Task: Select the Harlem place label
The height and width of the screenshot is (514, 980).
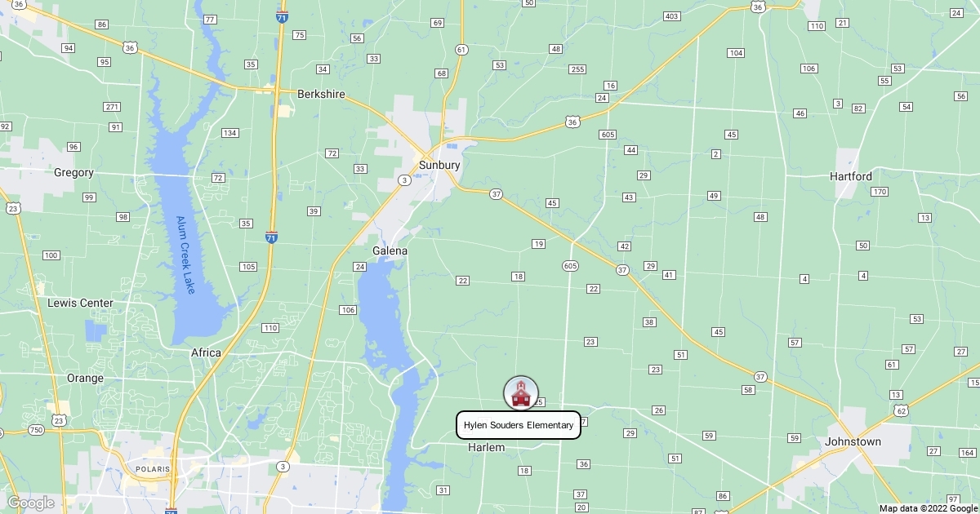Action: tap(486, 448)
